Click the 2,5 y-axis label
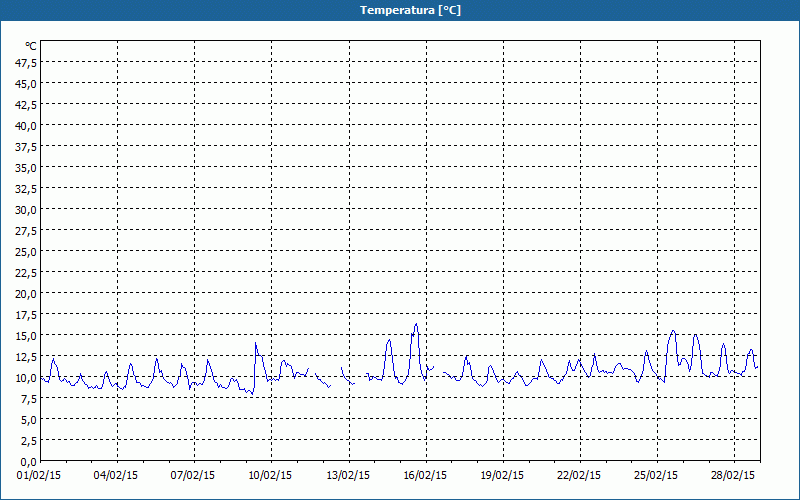 (x=28, y=441)
